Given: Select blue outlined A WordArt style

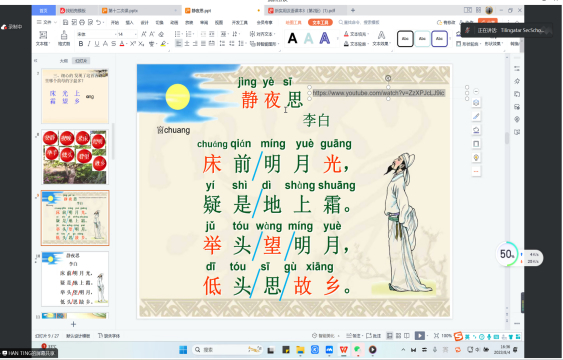Looking at the screenshot, I should [x=325, y=38].
